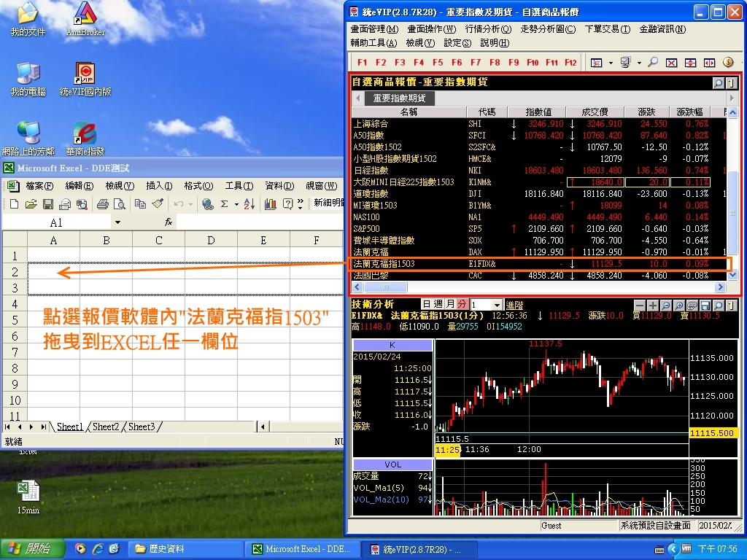Image resolution: width=747 pixels, height=560 pixels.
Task: Click the zoom in magnifier in the chart toolbar
Action: tap(679, 306)
